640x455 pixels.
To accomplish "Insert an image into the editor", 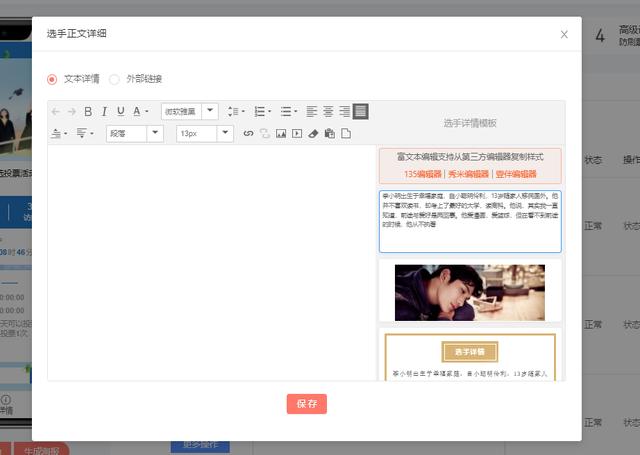I will [x=281, y=133].
